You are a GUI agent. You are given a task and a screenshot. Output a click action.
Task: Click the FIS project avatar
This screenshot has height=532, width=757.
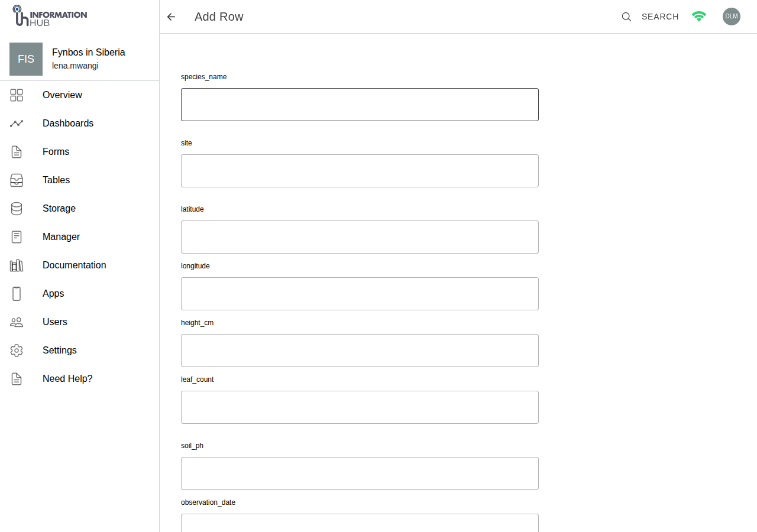(26, 59)
